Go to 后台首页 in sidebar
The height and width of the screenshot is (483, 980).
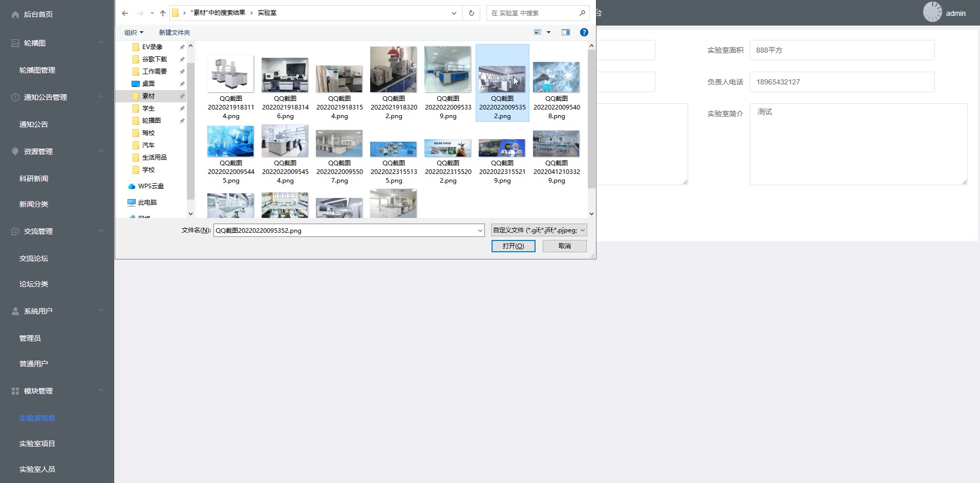click(38, 14)
